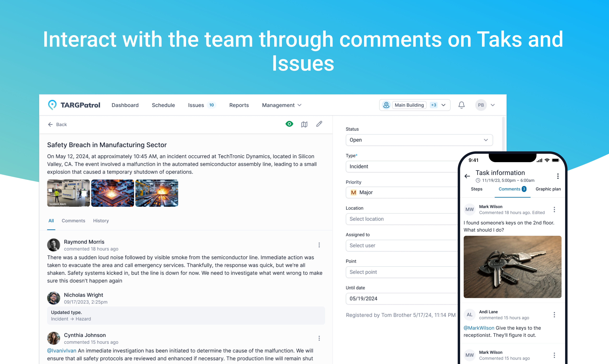
Task: Click the issue title Safety Breach in Manufacturing Sector
Action: click(x=107, y=145)
